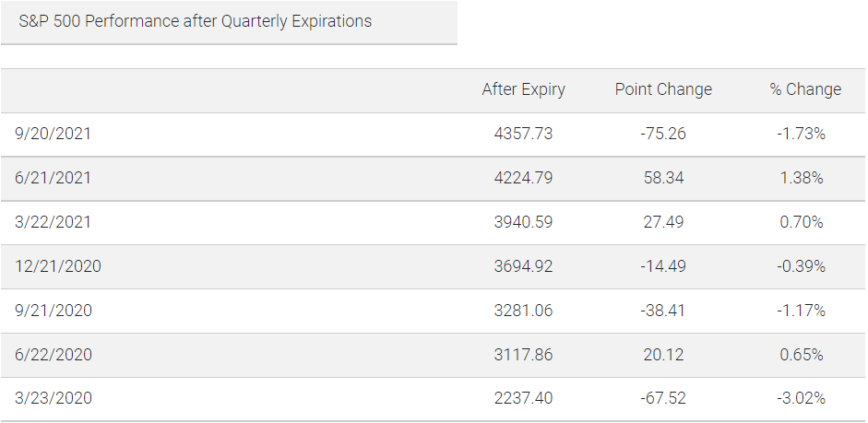Click the 1.38% change cell

pos(801,178)
